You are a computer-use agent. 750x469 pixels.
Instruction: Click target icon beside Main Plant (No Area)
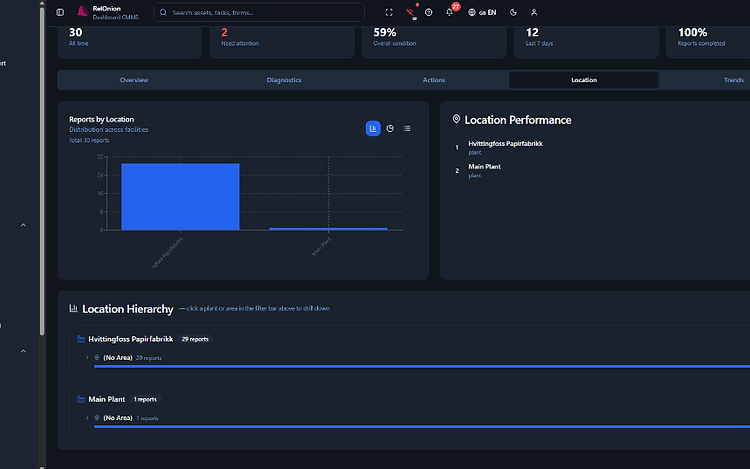pos(97,418)
